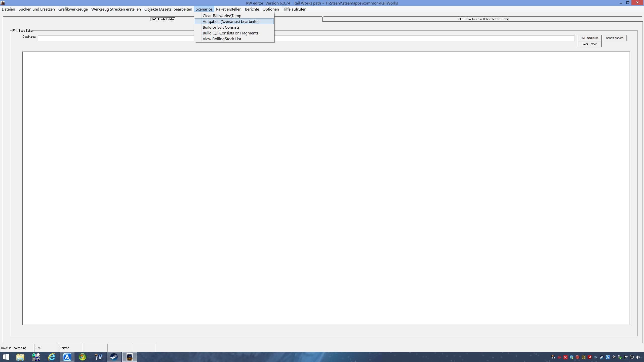Open File Explorer folder icon
This screenshot has width=644, height=362.
(x=20, y=357)
